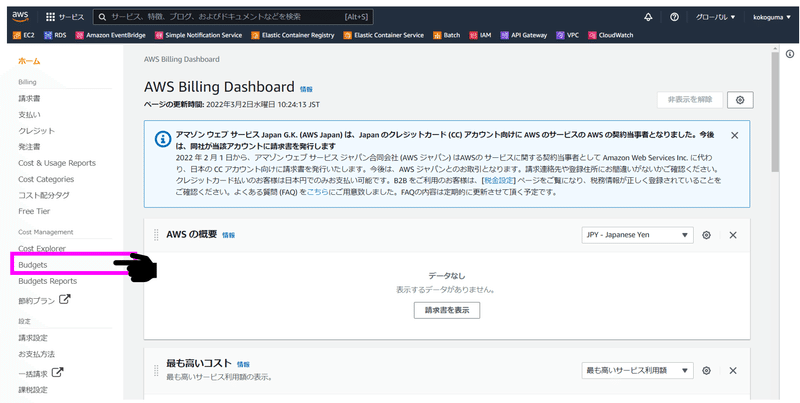The image size is (800, 403).
Task: Follow the 税金設定 link in banner
Action: click(498, 181)
